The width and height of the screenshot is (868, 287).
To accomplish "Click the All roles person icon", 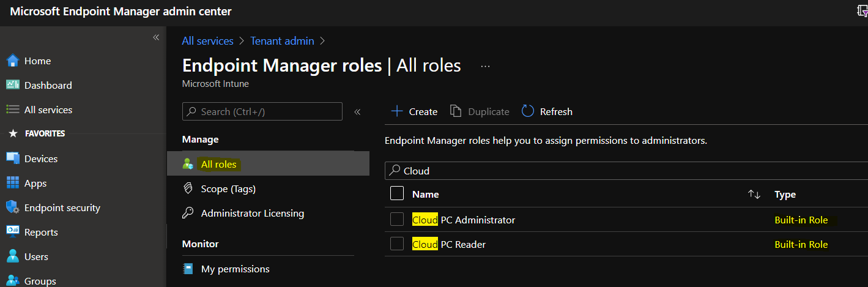I will [x=188, y=164].
